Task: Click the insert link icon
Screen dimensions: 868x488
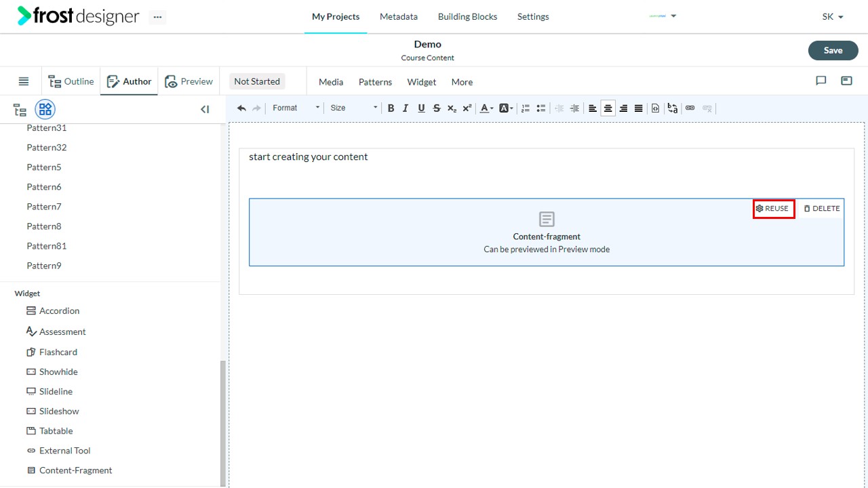Action: [x=690, y=108]
